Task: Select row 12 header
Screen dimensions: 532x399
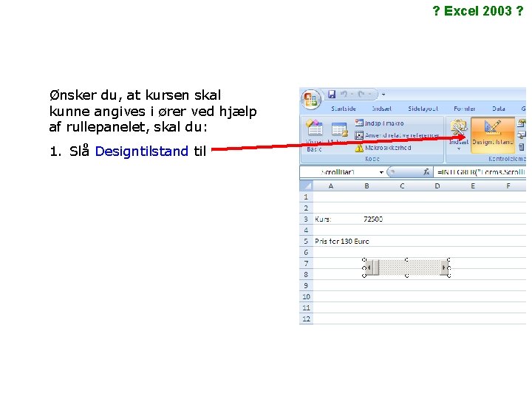Action: [307, 319]
